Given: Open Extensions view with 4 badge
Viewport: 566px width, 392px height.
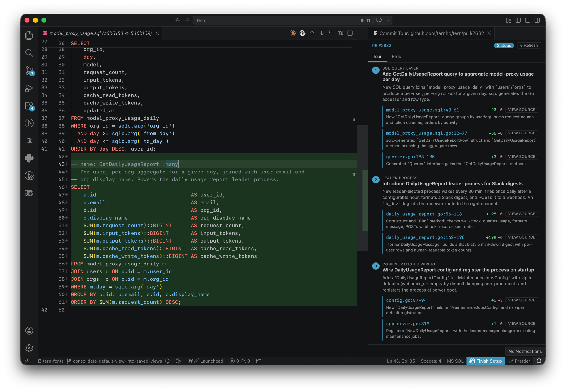Looking at the screenshot, I should click(29, 106).
